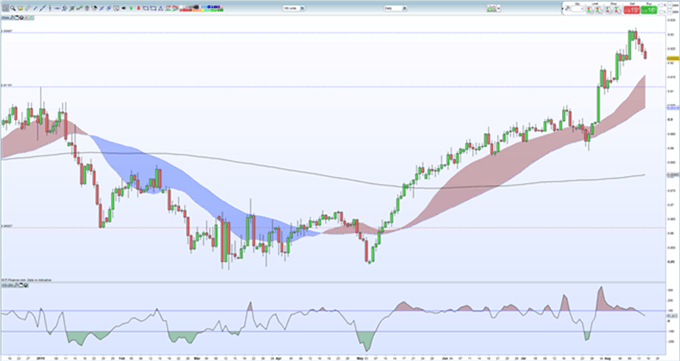Open the bell alert tool

(20, 8)
